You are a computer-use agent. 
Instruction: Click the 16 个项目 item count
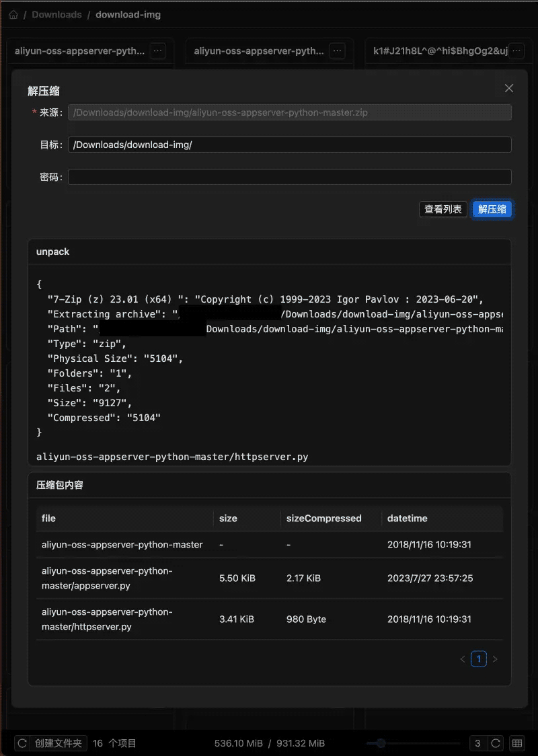114,743
